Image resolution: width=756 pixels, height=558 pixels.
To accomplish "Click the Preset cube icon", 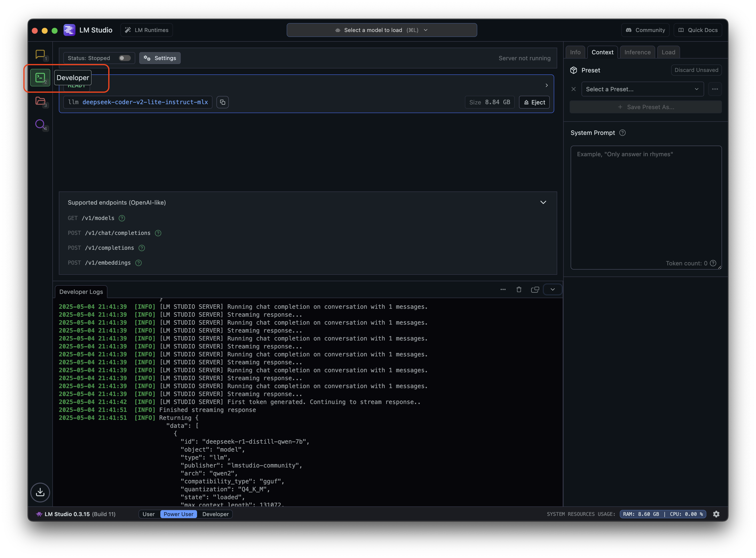I will point(574,70).
